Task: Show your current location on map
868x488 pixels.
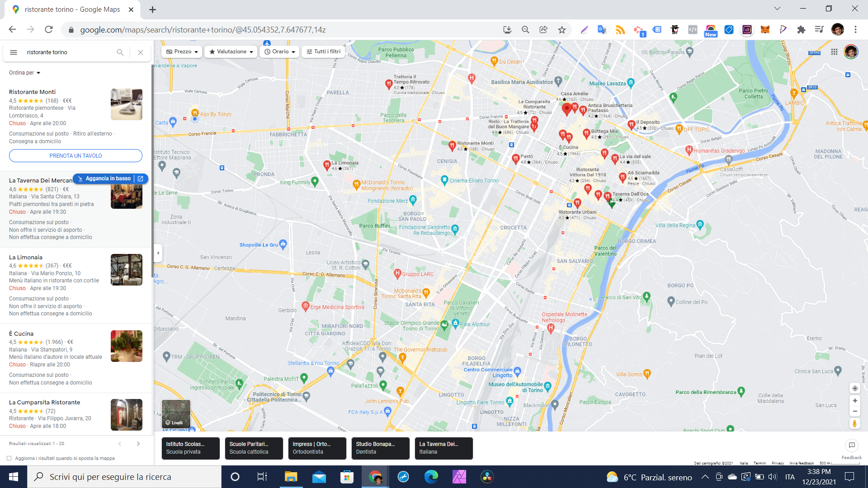Action: (854, 389)
